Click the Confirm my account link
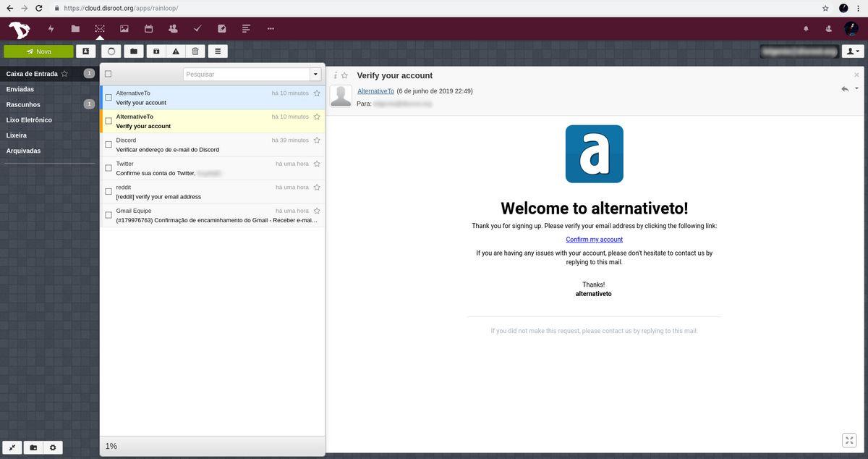Screen dimensions: 868x459 point(594,240)
